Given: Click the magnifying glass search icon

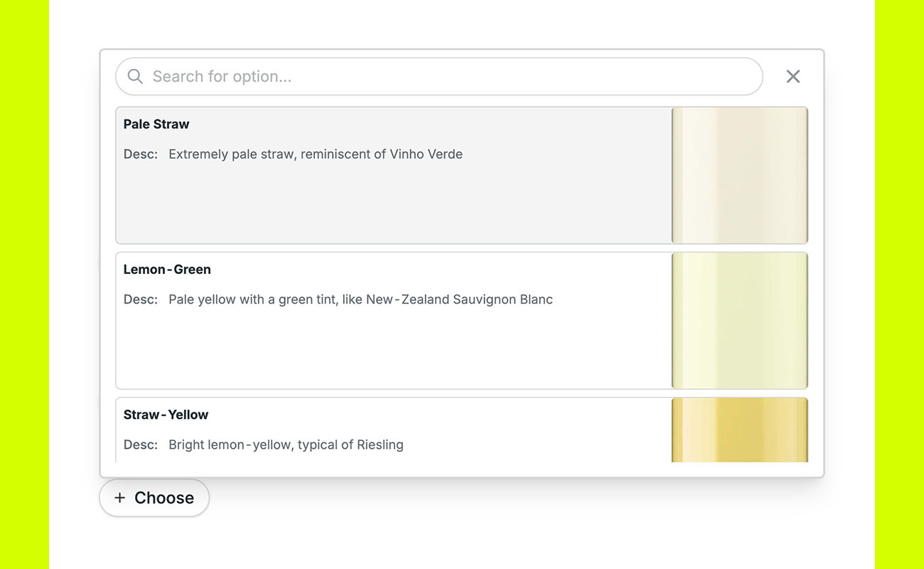Looking at the screenshot, I should [135, 76].
